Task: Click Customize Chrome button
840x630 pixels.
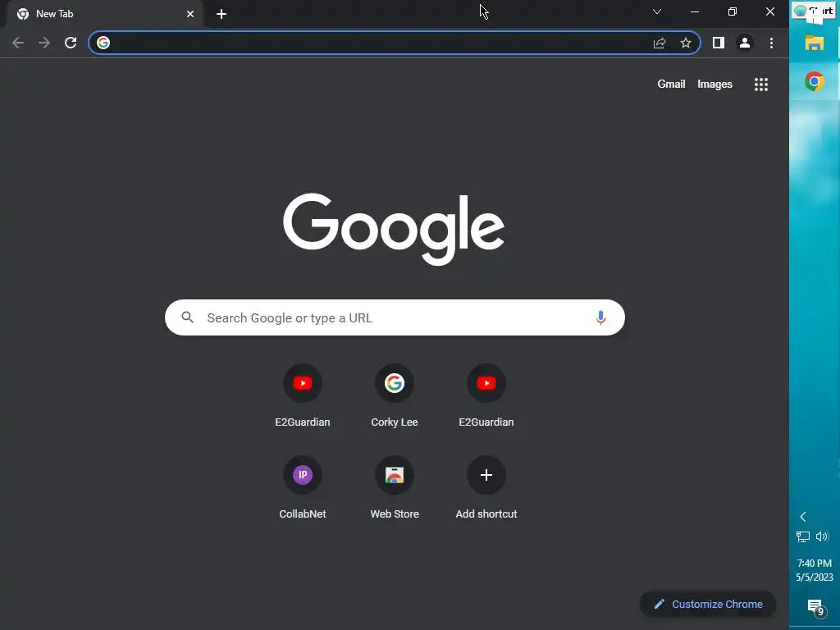Action: [x=708, y=604]
